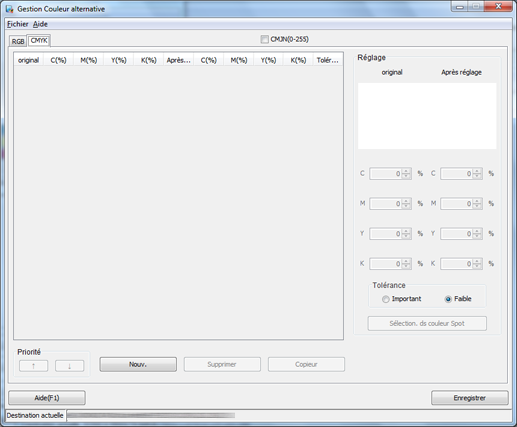Decrease the original K value spinner
This screenshot has width=517, height=427.
coord(406,266)
